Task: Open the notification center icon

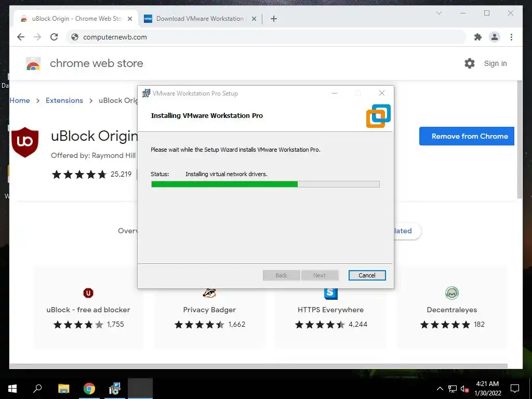Action: [515, 389]
